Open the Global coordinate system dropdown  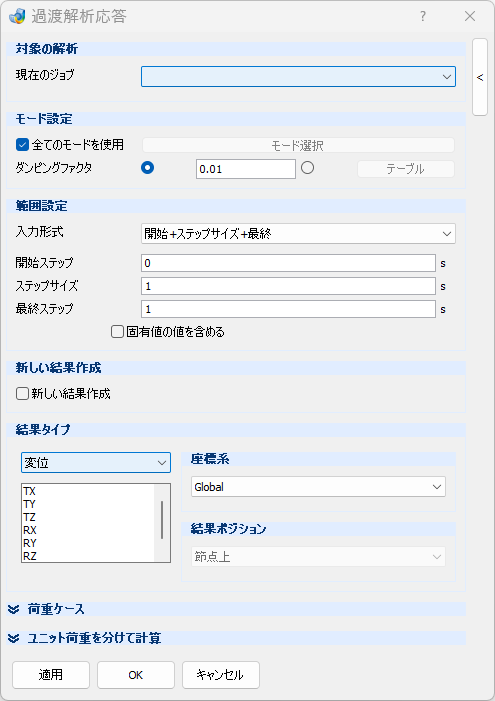tap(318, 486)
